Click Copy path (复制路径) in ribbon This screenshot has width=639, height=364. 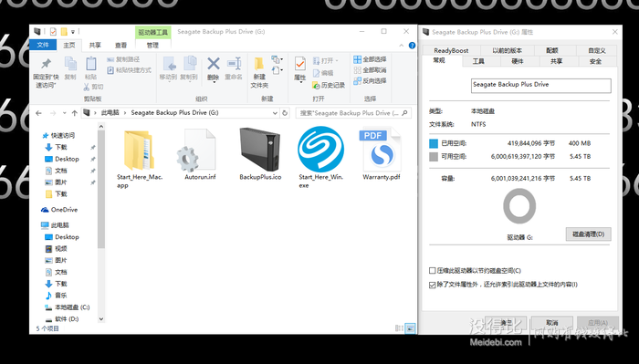pos(123,59)
